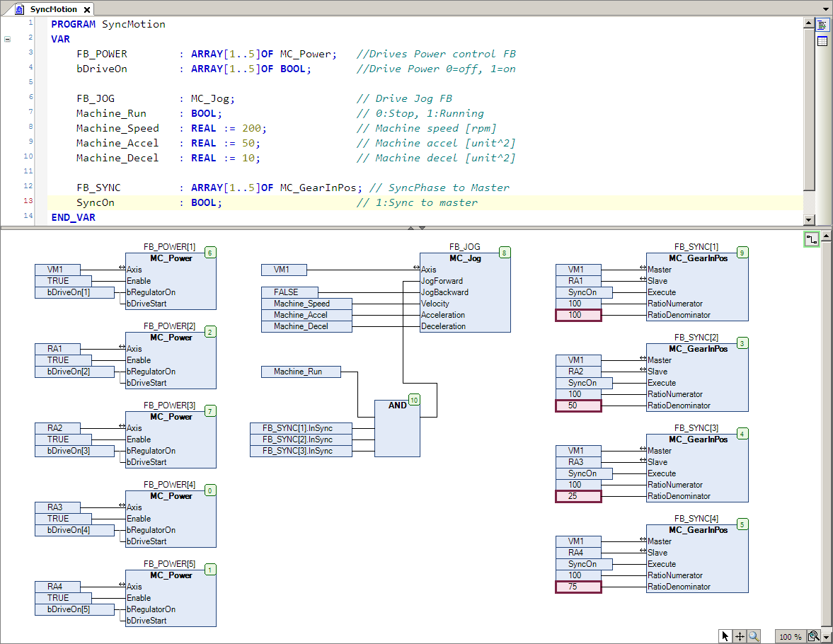Click Machine_Run input box
833x644 pixels.
coord(301,372)
